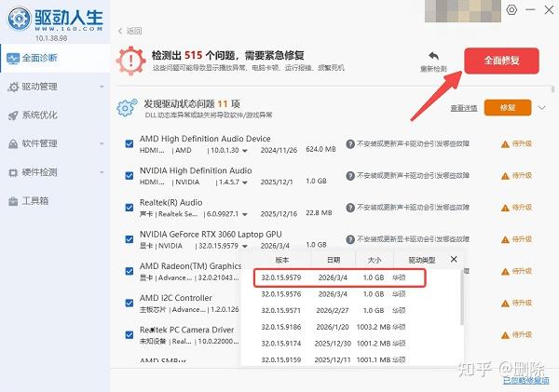
Task: Click the 大小 column header in popup
Action: click(375, 260)
